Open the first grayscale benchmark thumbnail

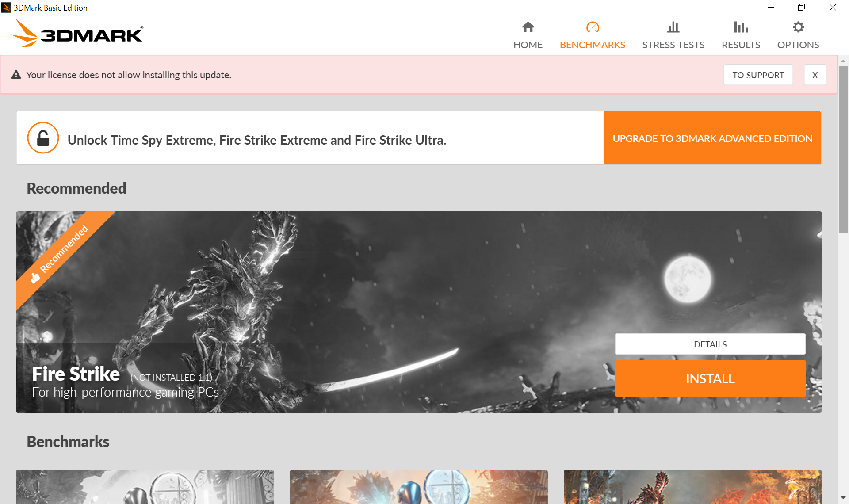pyautogui.click(x=145, y=487)
